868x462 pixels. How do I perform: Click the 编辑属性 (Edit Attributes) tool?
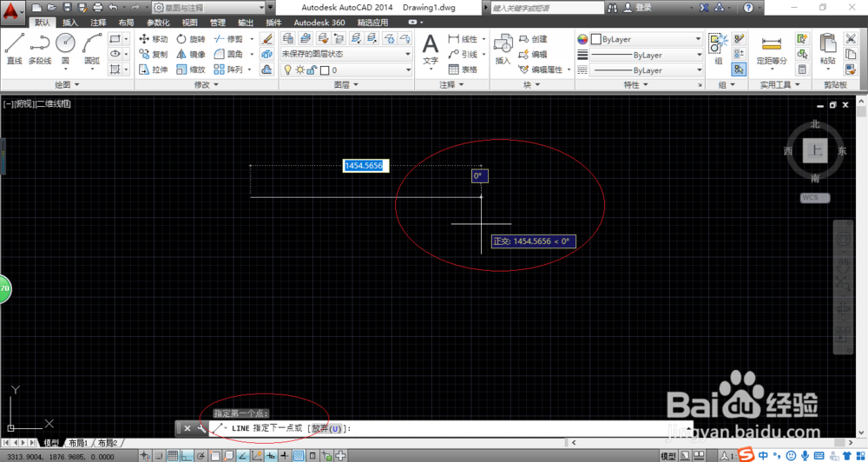click(x=541, y=69)
